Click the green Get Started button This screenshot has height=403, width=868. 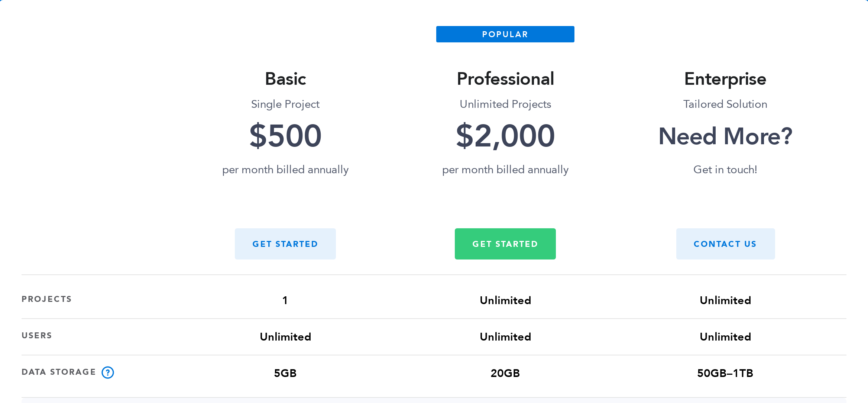point(505,244)
